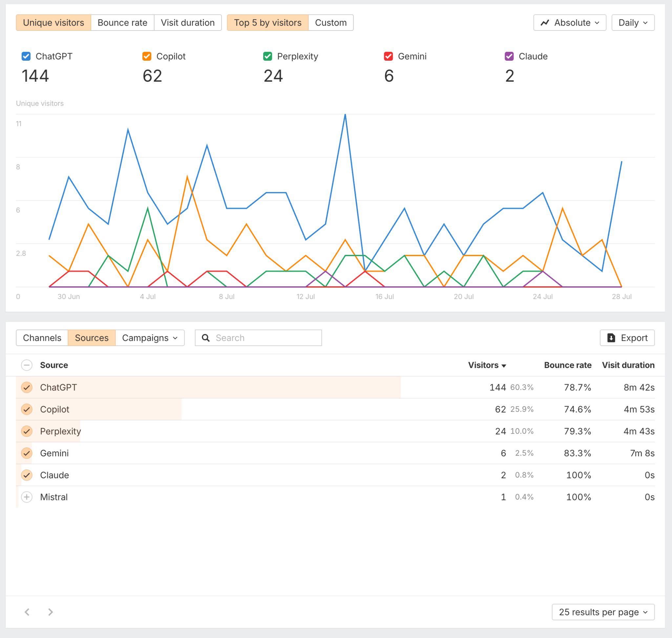
Task: Click the plus icon beside Mistral
Action: (27, 497)
